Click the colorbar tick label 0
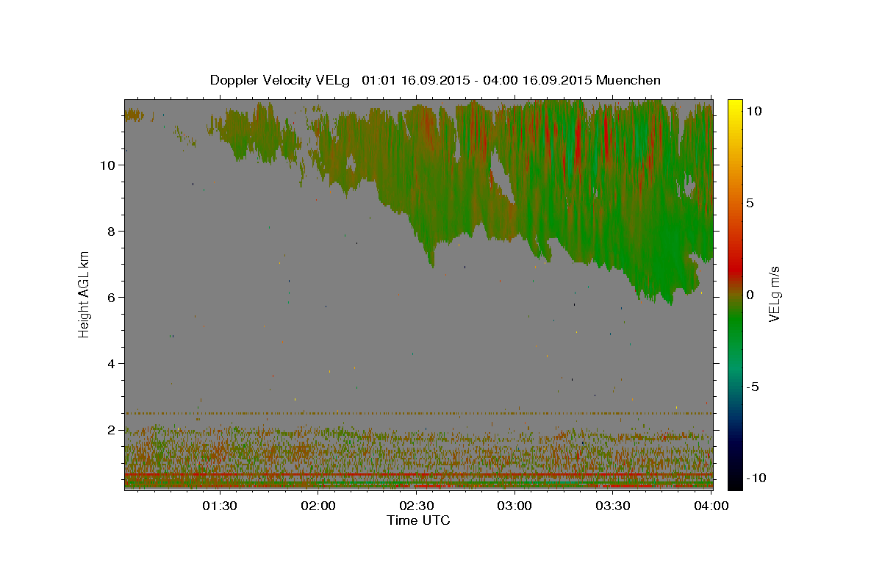The width and height of the screenshot is (882, 588). (750, 294)
